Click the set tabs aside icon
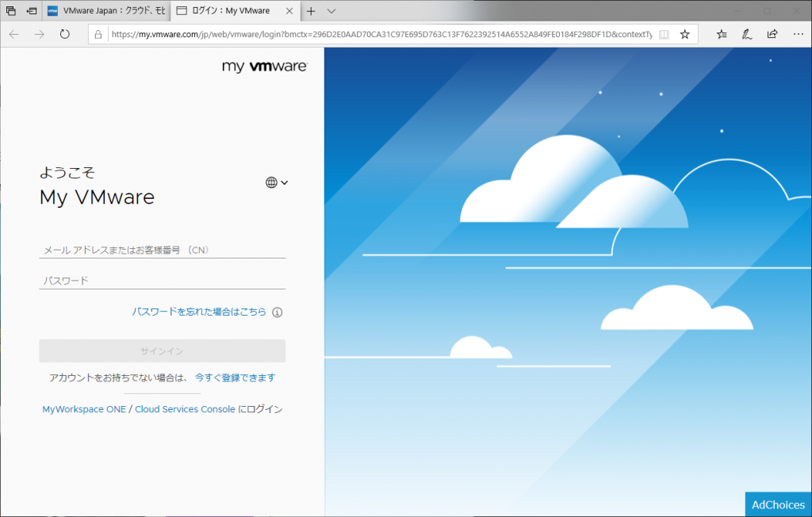 pos(32,11)
